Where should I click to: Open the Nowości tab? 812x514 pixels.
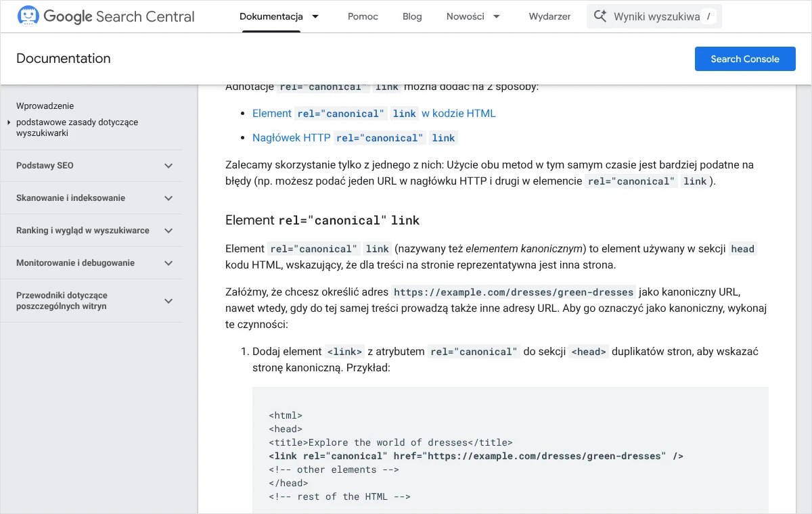point(466,16)
